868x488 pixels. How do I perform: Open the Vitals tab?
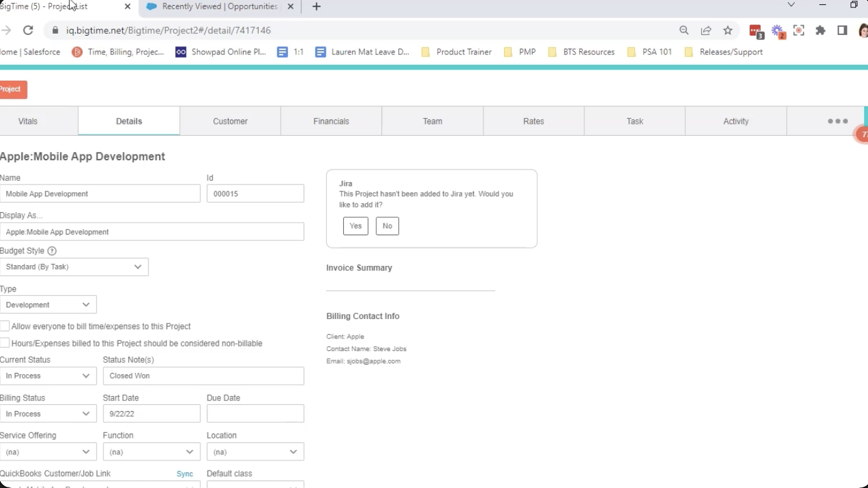[28, 121]
